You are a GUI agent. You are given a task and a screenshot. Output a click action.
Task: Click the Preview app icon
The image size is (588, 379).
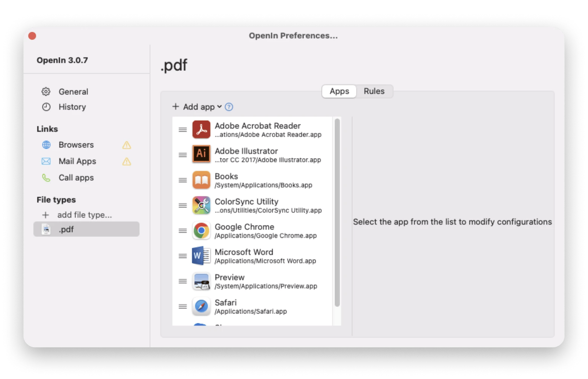click(x=201, y=281)
